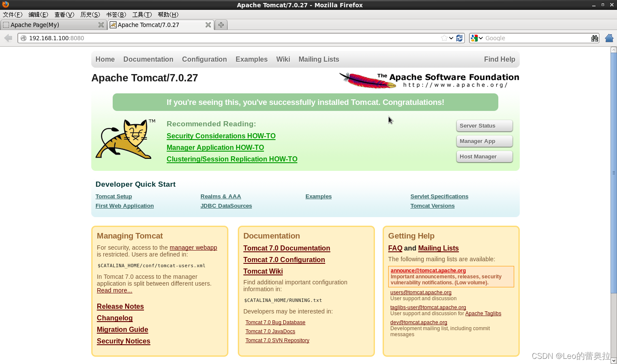Open the Changelog link
The height and width of the screenshot is (364, 617).
(115, 318)
